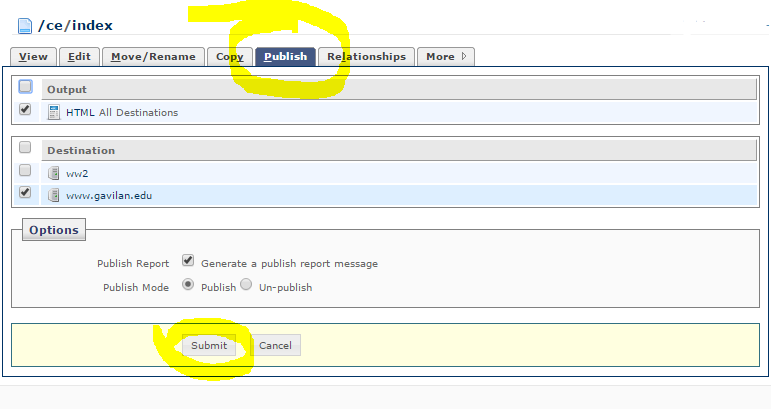Disable Generate a publish report message

point(188,262)
